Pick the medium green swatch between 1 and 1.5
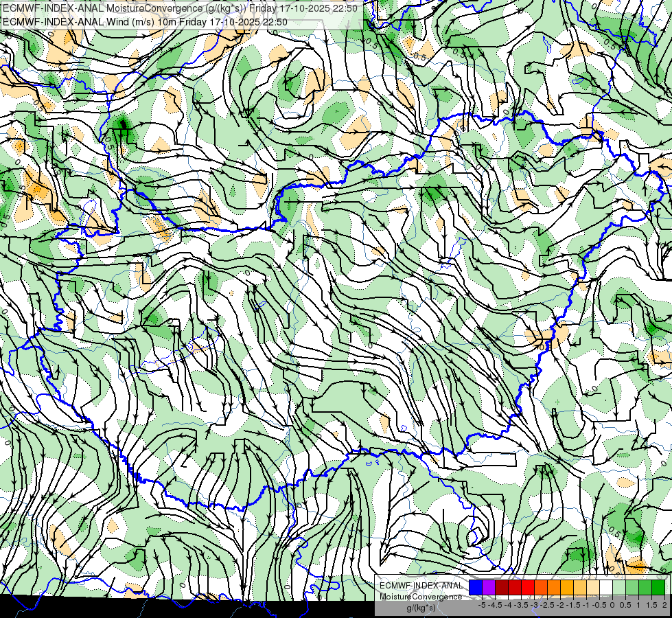 tap(645, 587)
